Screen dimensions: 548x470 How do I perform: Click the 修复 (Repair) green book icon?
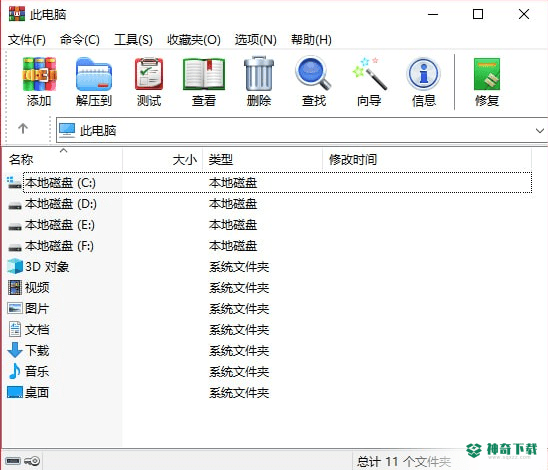pos(487,74)
